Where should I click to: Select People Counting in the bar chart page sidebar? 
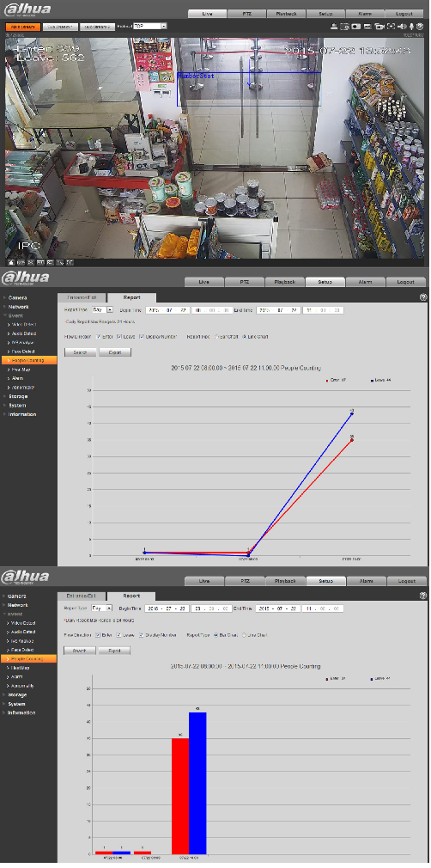pyautogui.click(x=28, y=659)
